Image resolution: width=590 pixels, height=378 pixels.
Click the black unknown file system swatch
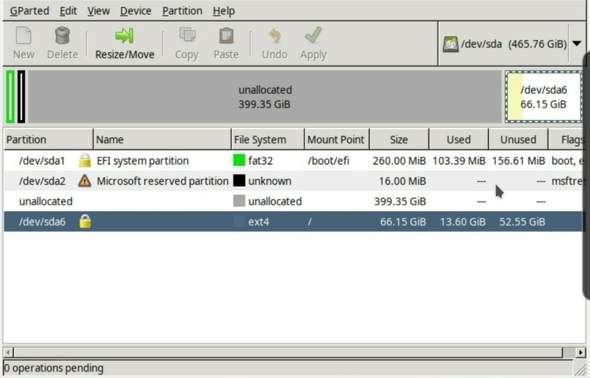point(239,181)
